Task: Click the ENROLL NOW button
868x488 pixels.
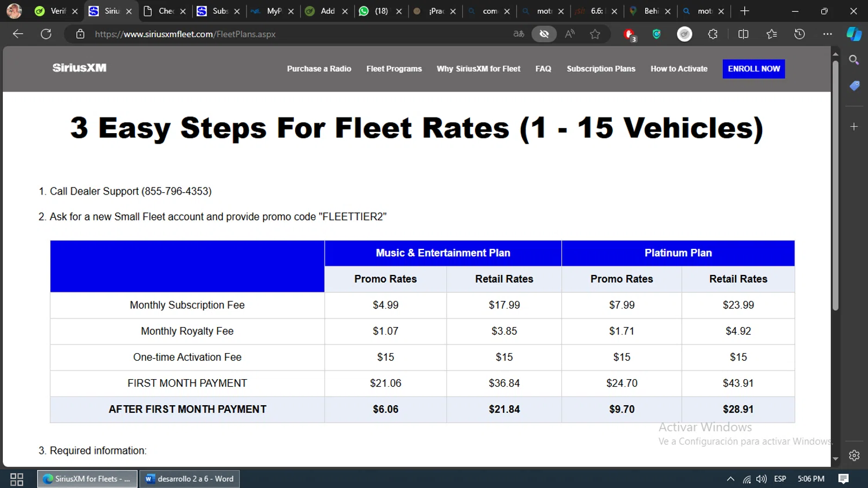Action: click(754, 68)
